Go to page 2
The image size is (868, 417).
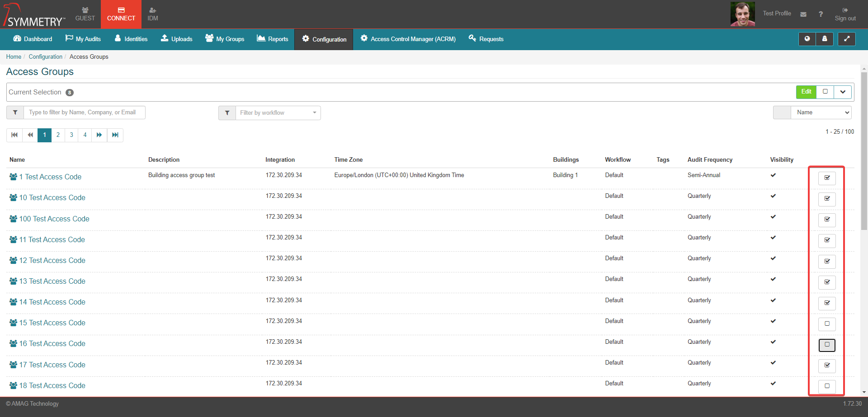[x=58, y=135]
